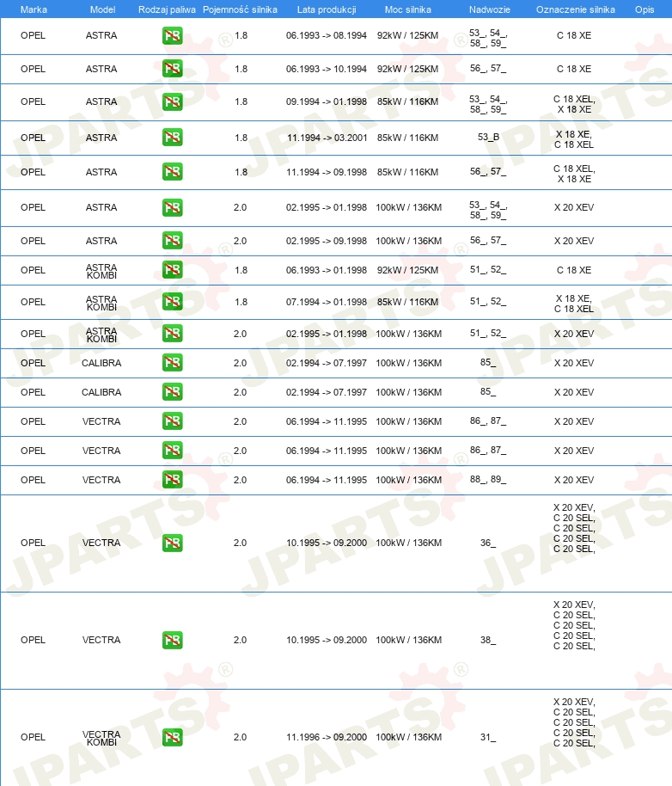Click fuel icon in Vectra 88_, 89_ row

(x=172, y=480)
